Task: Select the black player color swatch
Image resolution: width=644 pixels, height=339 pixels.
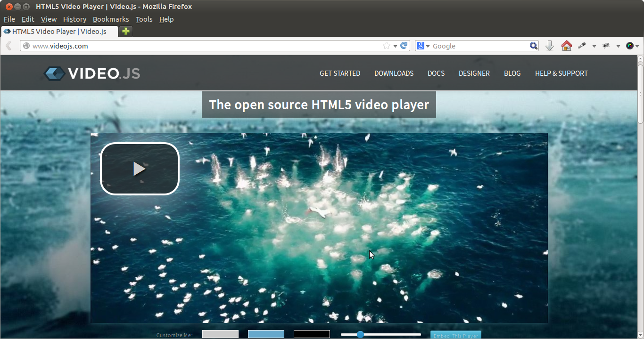Action: click(x=312, y=334)
